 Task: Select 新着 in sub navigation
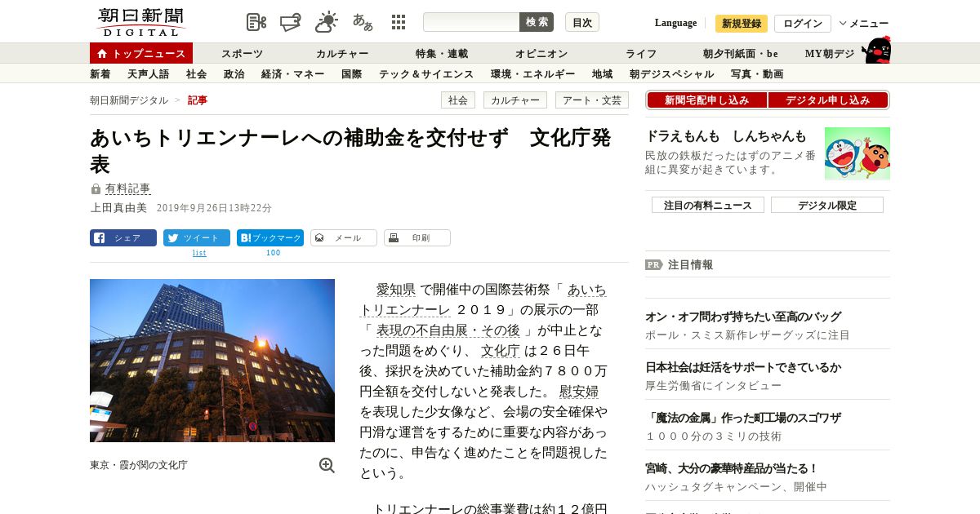[x=100, y=74]
